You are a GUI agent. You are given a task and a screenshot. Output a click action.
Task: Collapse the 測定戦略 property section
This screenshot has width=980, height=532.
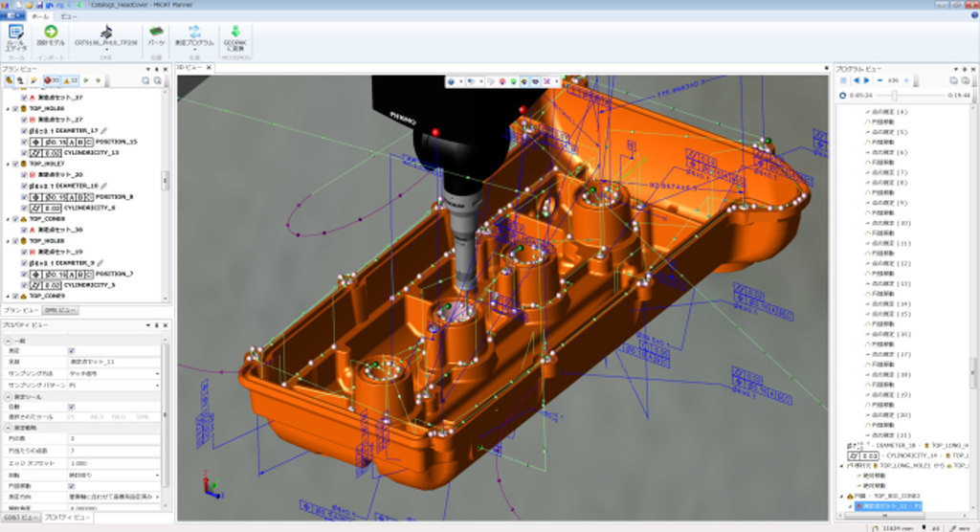(x=8, y=428)
